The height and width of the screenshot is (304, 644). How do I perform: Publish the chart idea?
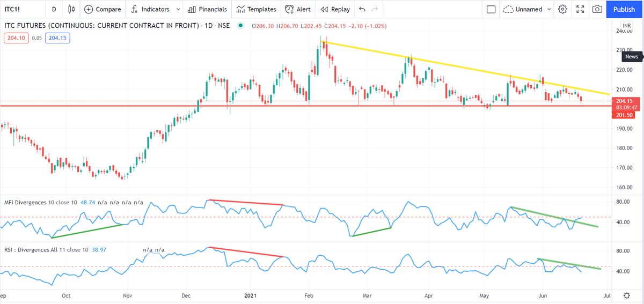624,9
